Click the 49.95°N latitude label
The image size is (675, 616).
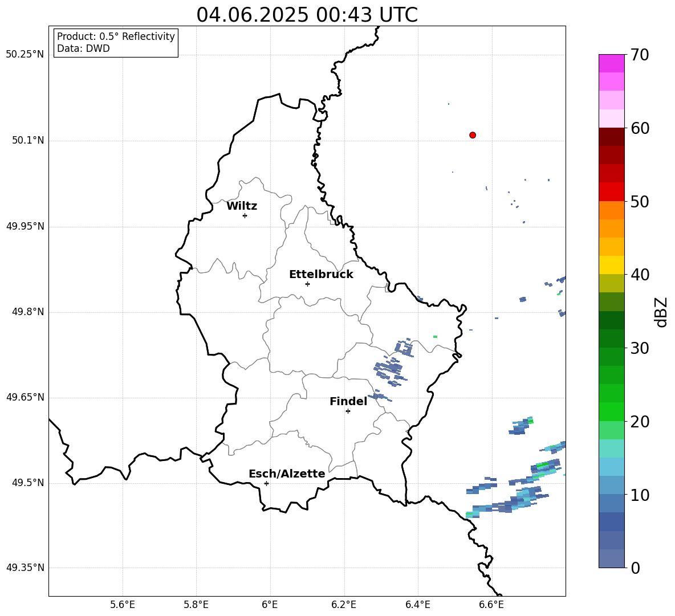(25, 226)
